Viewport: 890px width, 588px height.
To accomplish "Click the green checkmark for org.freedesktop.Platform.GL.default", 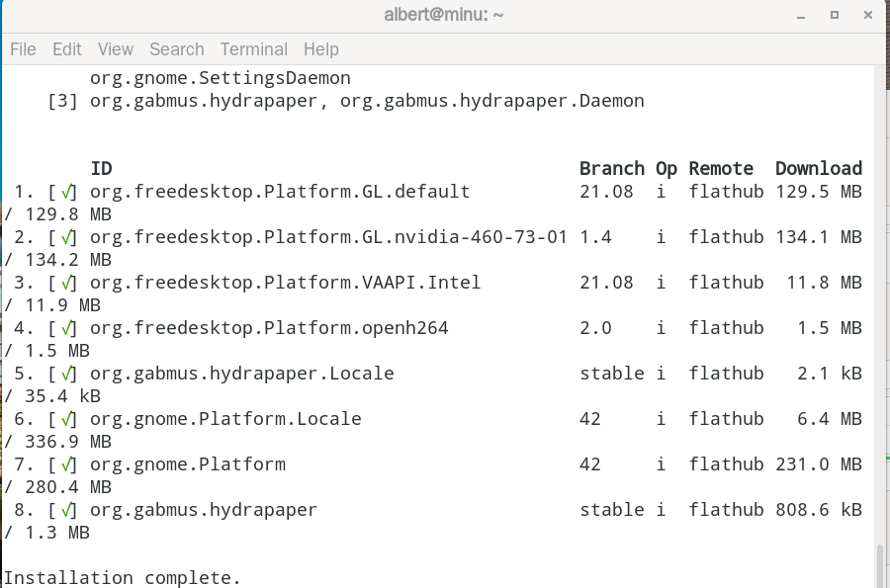I will (x=67, y=193).
